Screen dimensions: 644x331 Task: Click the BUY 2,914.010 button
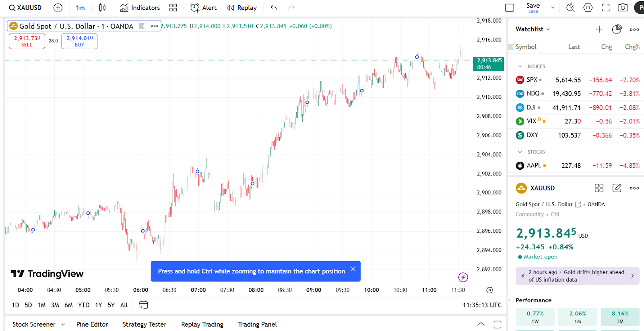tap(79, 41)
